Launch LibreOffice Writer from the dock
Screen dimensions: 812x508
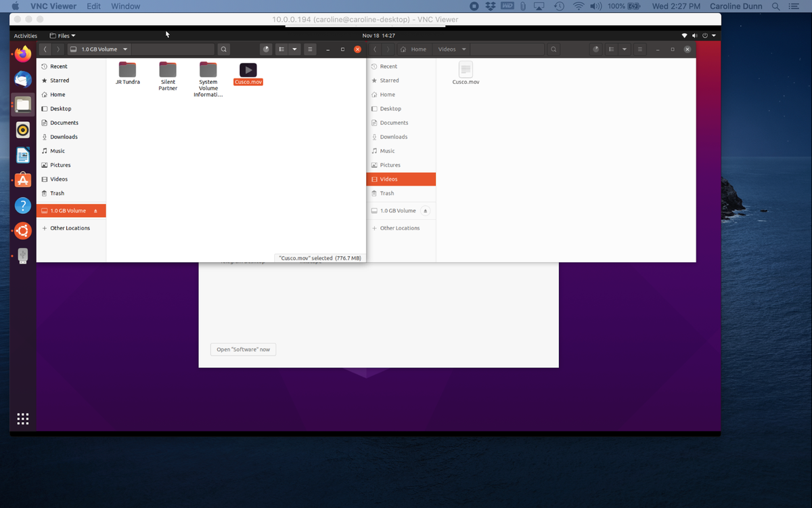22,154
